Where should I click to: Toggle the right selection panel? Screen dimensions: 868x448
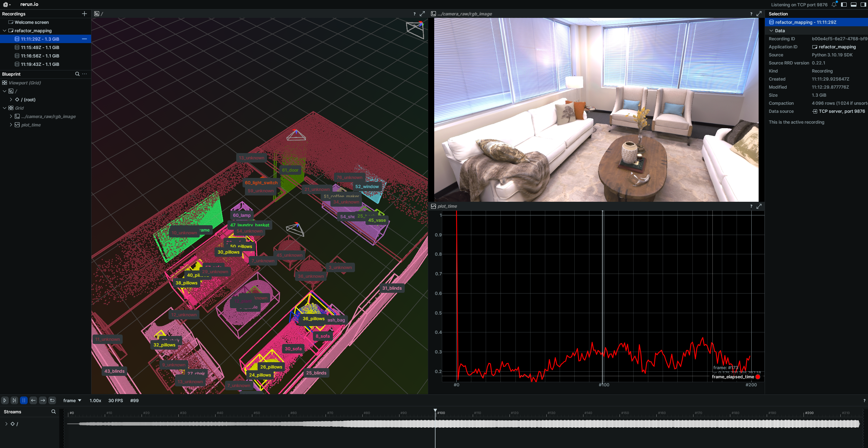863,5
